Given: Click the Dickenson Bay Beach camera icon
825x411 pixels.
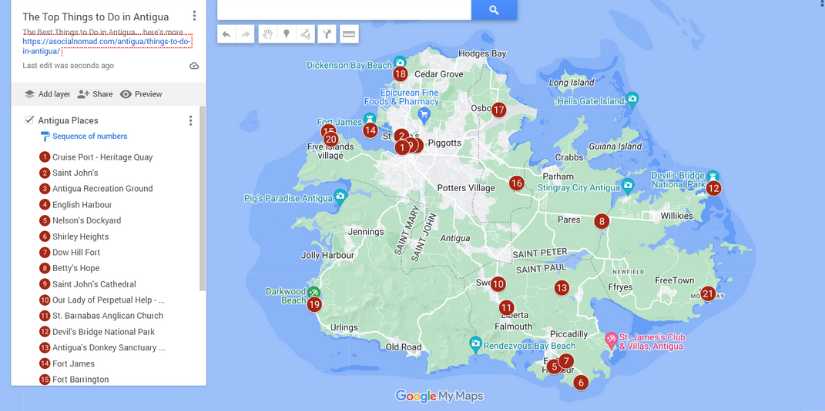Looking at the screenshot, I should point(400,62).
